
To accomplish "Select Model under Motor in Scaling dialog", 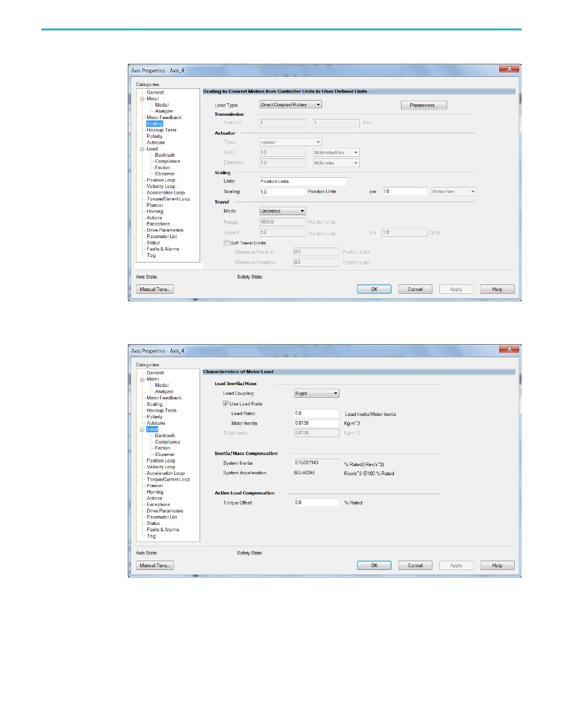I will tap(161, 105).
